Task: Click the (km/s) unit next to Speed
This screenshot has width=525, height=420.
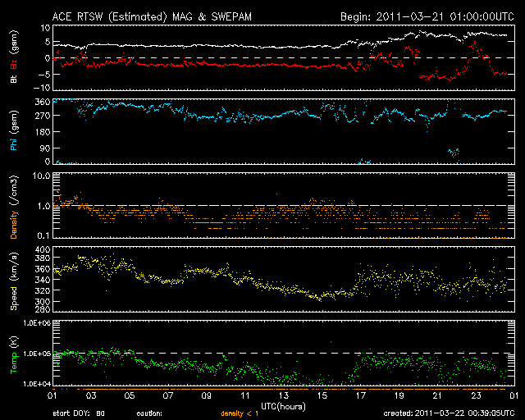Action: pos(14,267)
